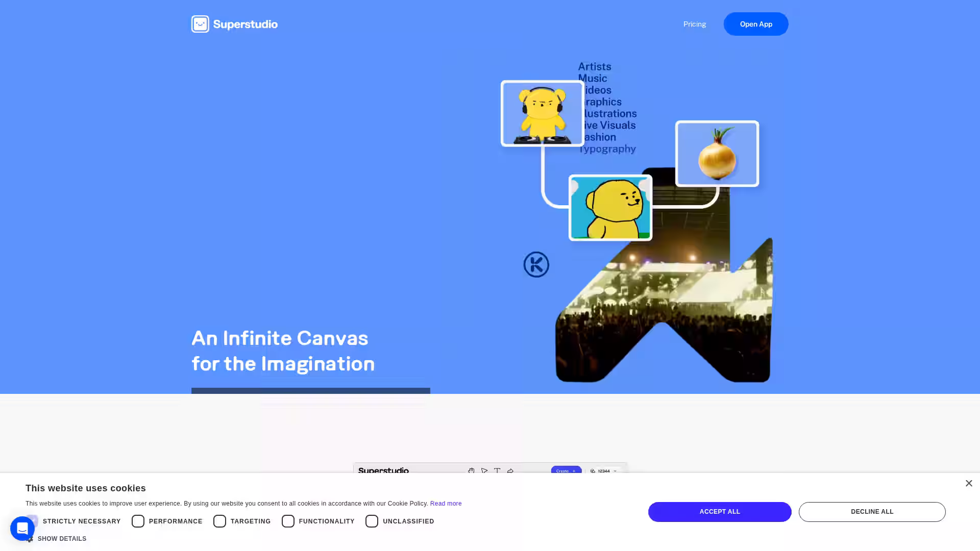
Task: Select the hand pan tool
Action: (471, 471)
